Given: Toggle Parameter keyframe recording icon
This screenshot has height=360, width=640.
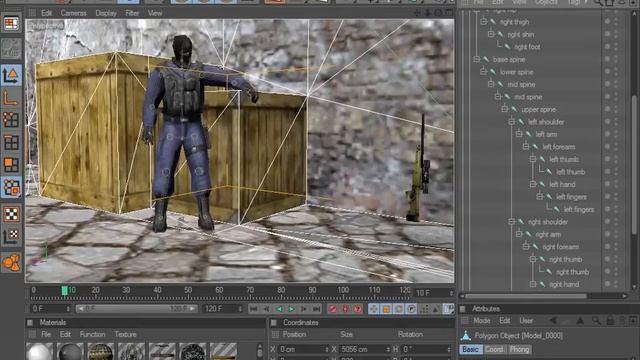Looking at the screenshot, I should click(411, 309).
